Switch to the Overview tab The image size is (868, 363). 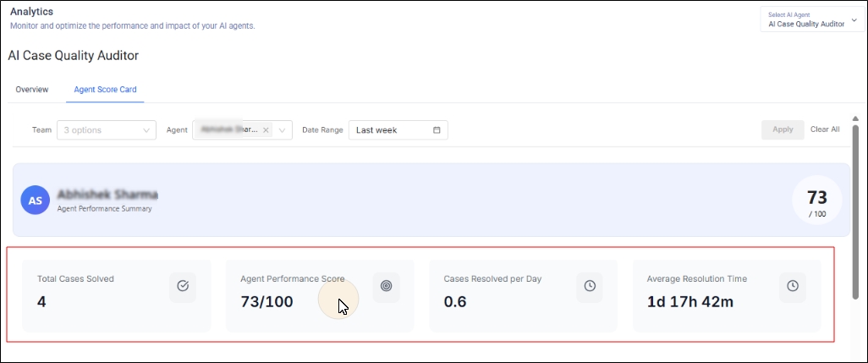(32, 90)
